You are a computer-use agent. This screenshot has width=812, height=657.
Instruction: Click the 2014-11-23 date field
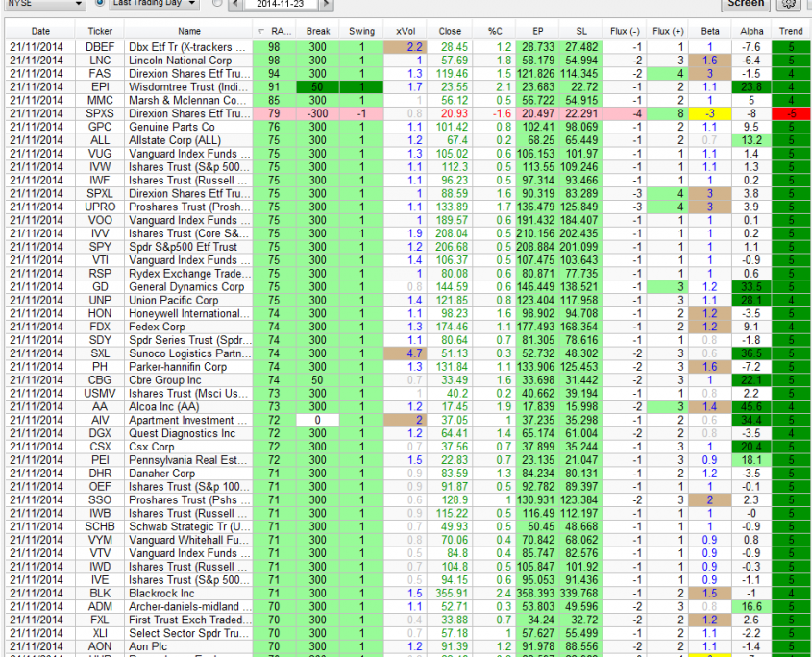(x=283, y=4)
